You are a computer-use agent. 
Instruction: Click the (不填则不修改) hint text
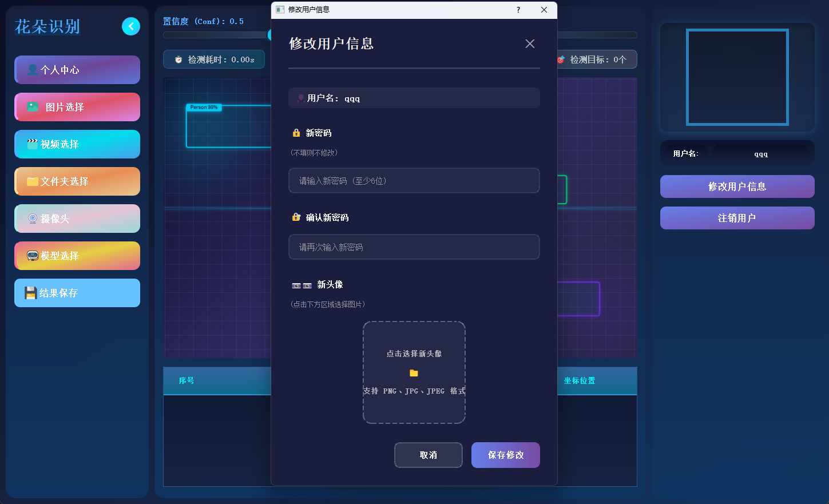coord(314,153)
